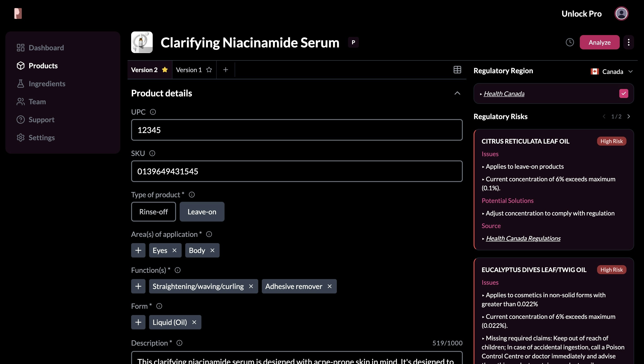This screenshot has width=644, height=364.
Task: Open Dashboard from the sidebar
Action: point(46,48)
